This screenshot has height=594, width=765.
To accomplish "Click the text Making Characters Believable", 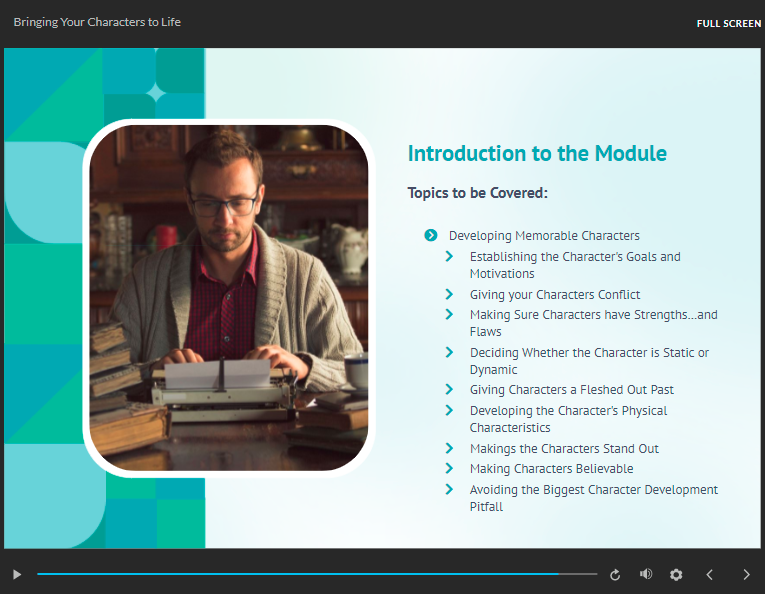I will click(x=551, y=469).
